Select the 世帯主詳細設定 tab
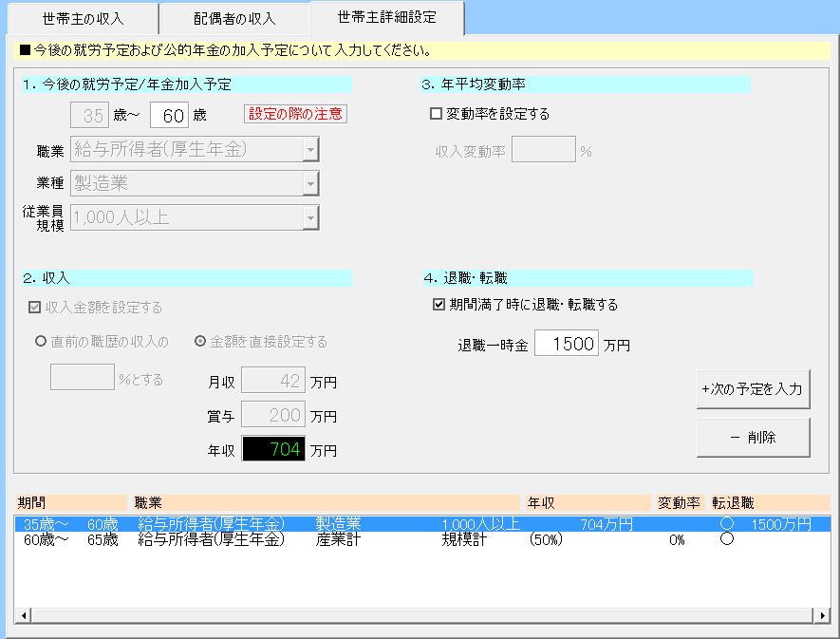Image resolution: width=840 pixels, height=639 pixels. click(386, 18)
